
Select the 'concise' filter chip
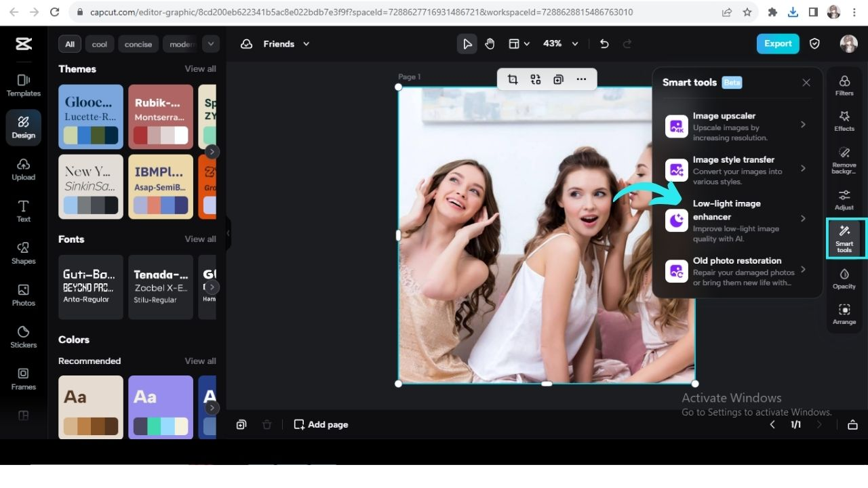pos(138,45)
